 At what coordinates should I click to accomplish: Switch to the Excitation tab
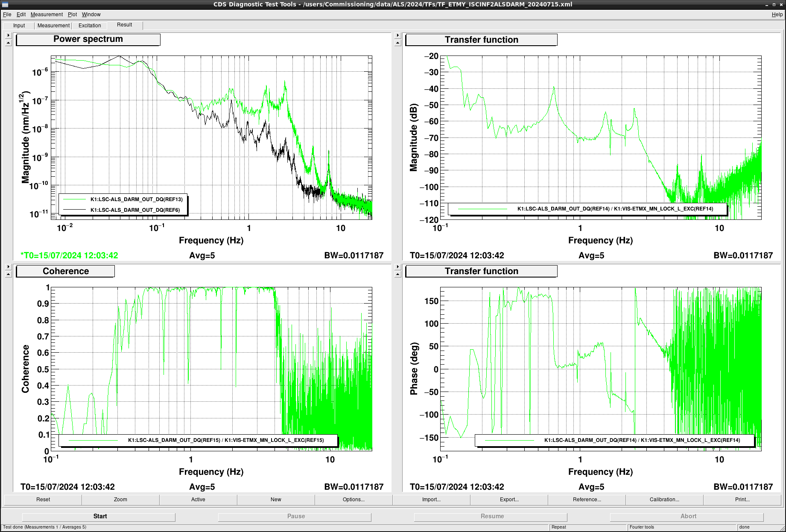[x=90, y=26]
